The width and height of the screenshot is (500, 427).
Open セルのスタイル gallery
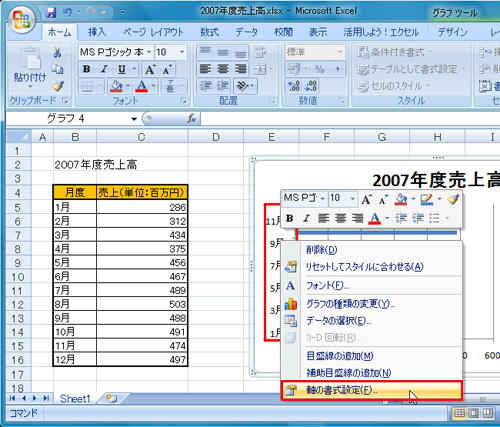pyautogui.click(x=393, y=86)
